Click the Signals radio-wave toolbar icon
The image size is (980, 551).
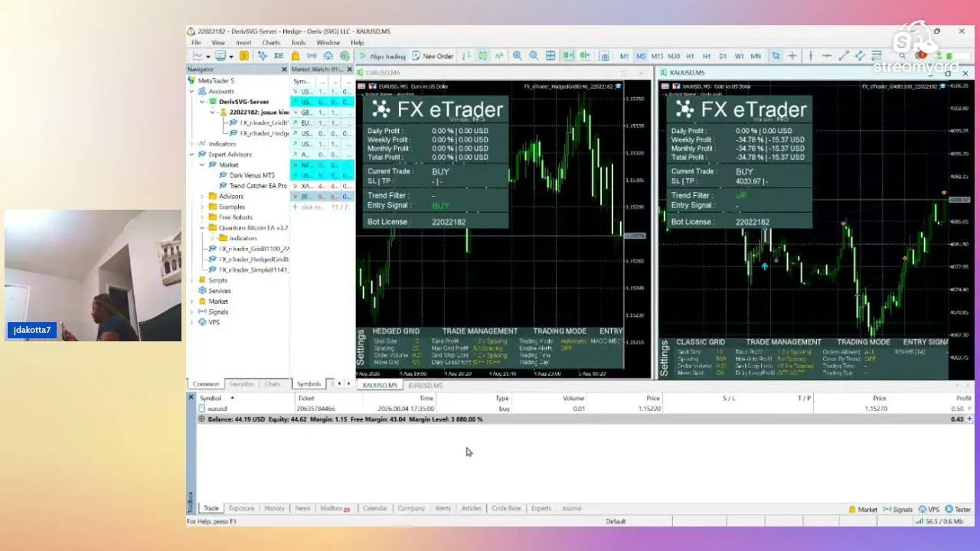(312, 56)
